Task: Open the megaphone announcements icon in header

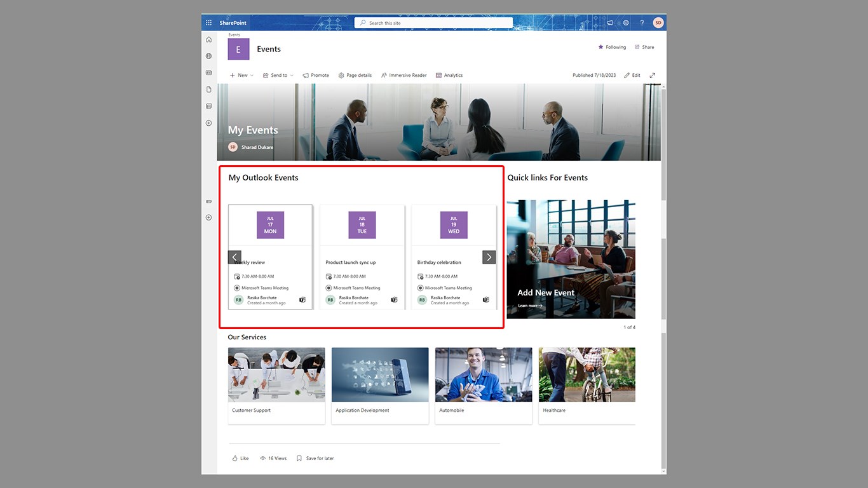Action: point(609,23)
